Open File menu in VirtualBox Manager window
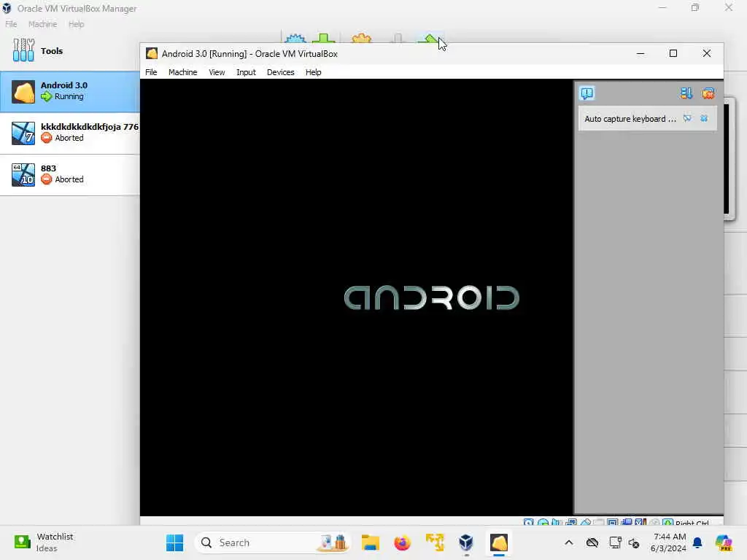Image resolution: width=747 pixels, height=560 pixels. pos(11,24)
